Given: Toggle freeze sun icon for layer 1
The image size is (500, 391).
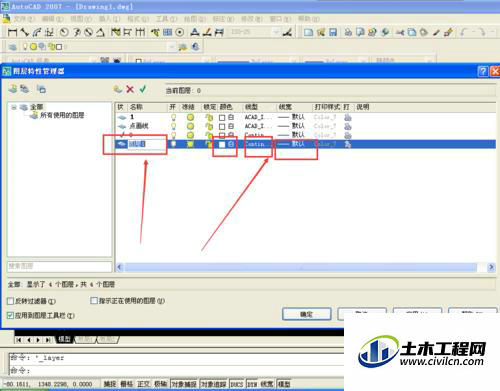Looking at the screenshot, I should (x=190, y=117).
